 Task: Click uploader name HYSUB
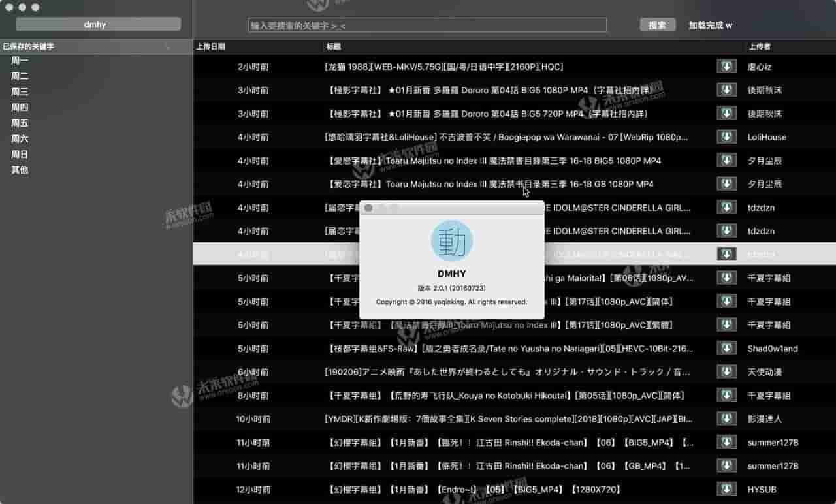(x=762, y=490)
